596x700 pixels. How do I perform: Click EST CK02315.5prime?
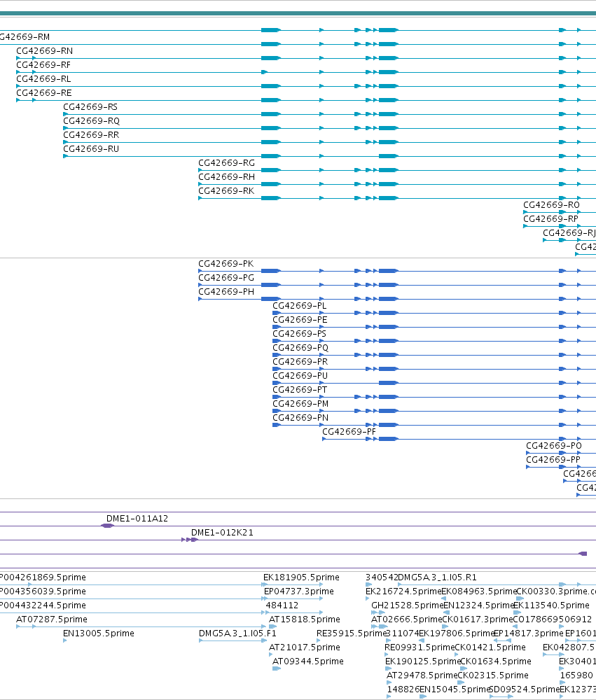coord(493,675)
